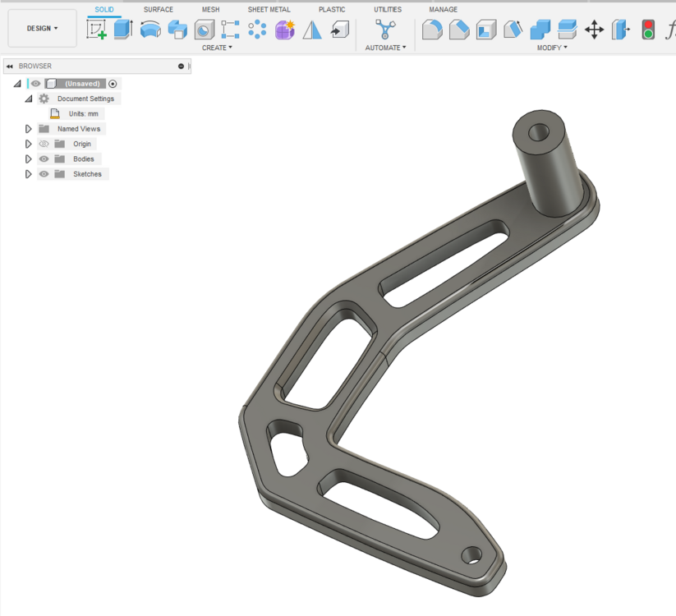Select the Sweep tool
676x616 pixels.
[176, 30]
